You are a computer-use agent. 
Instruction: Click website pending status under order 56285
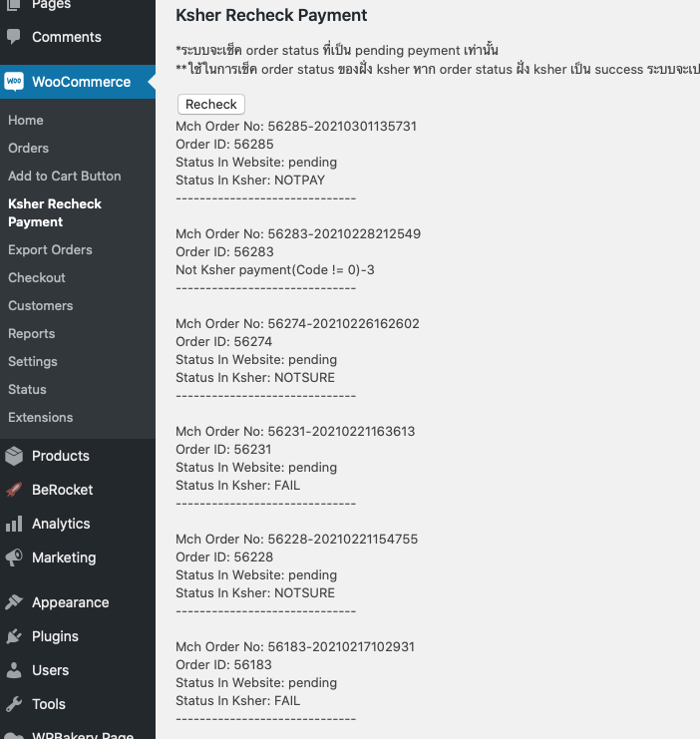(256, 163)
